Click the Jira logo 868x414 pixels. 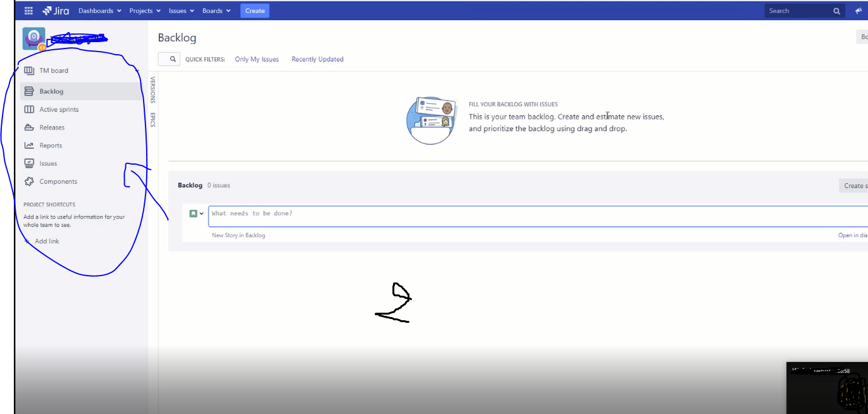click(55, 11)
